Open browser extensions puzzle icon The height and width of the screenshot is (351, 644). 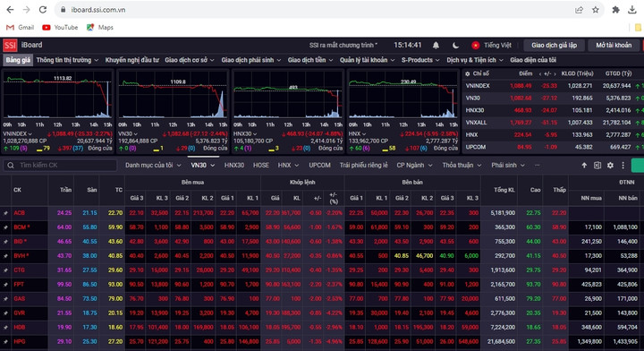[x=615, y=10]
